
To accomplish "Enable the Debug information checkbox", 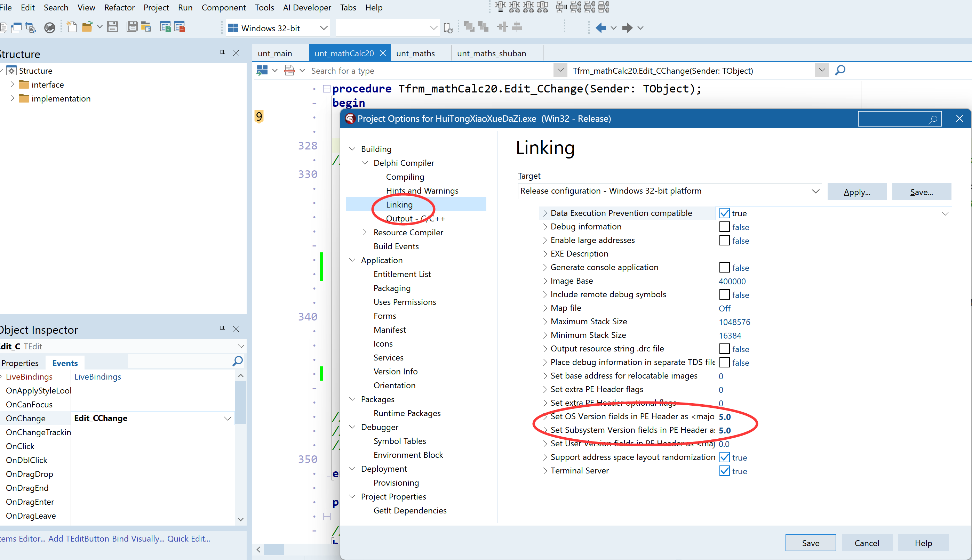I will 724,227.
